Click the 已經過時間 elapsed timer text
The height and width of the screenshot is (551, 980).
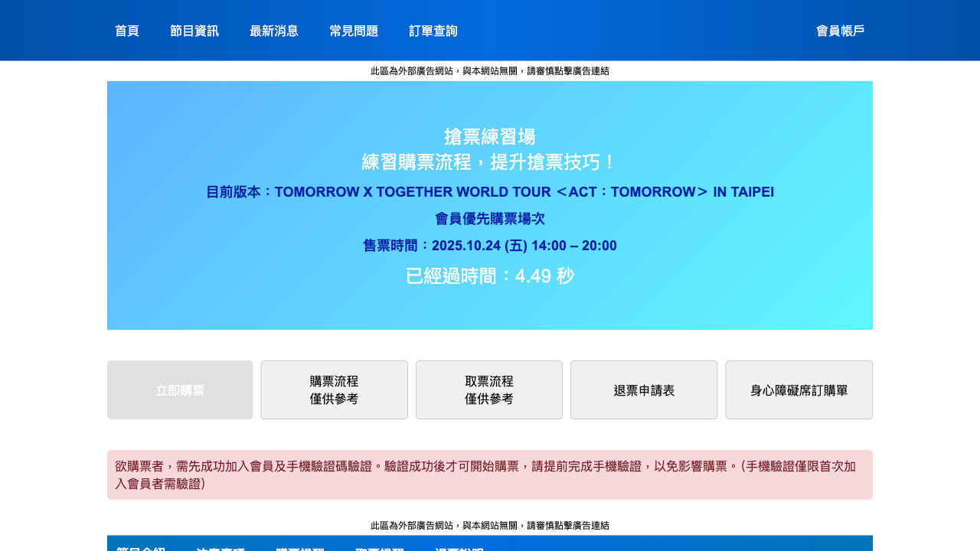coord(490,276)
